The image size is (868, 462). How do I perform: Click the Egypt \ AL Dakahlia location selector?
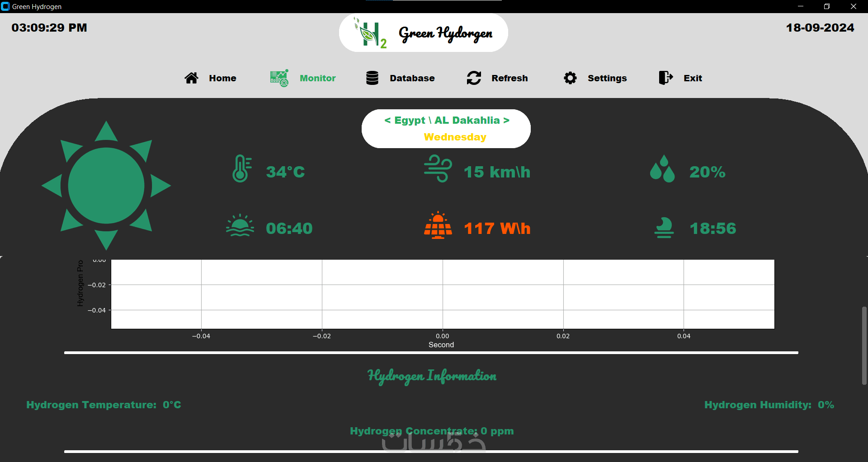click(447, 121)
